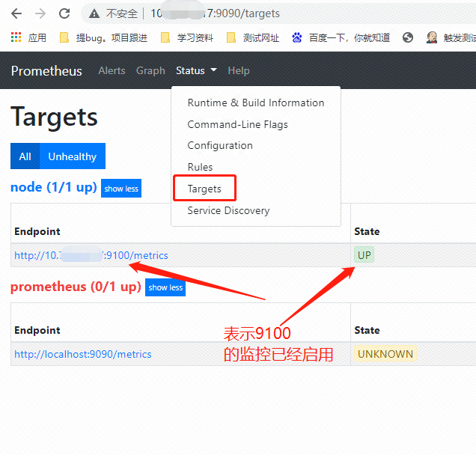Toggle the Status dropdown menu

tap(196, 71)
